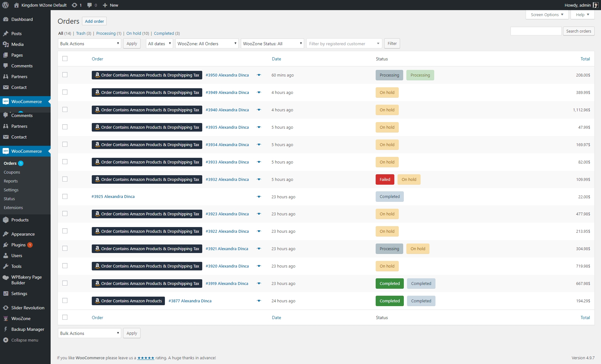
Task: Click the Media sidebar icon
Action: tap(6, 44)
